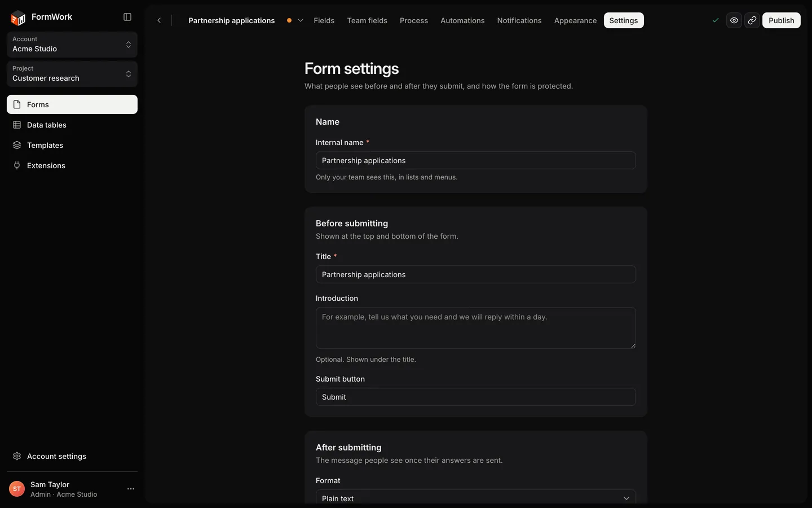This screenshot has height=508, width=812.
Task: Focus the Title input field
Action: [476, 274]
